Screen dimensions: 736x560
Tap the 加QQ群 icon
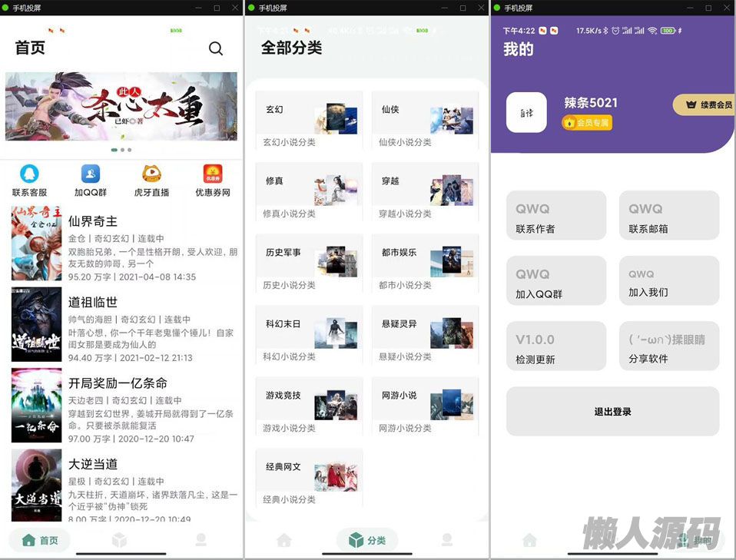click(90, 174)
